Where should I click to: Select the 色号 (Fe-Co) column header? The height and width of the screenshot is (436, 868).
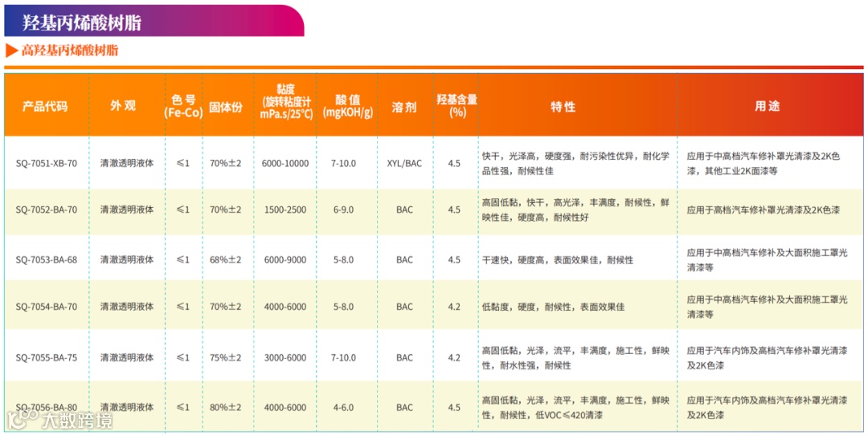[184, 106]
